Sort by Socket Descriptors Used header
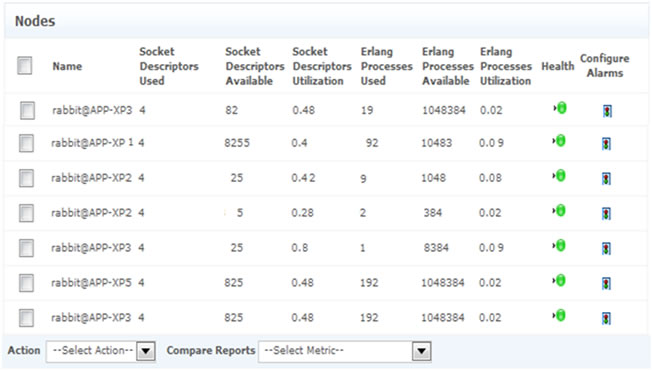 (x=169, y=66)
